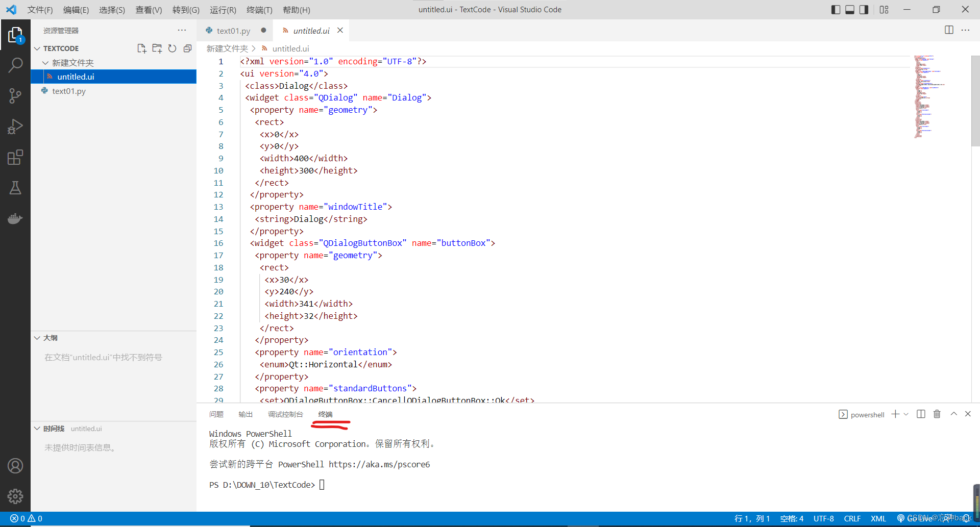Kill terminal with trash icon

point(937,414)
